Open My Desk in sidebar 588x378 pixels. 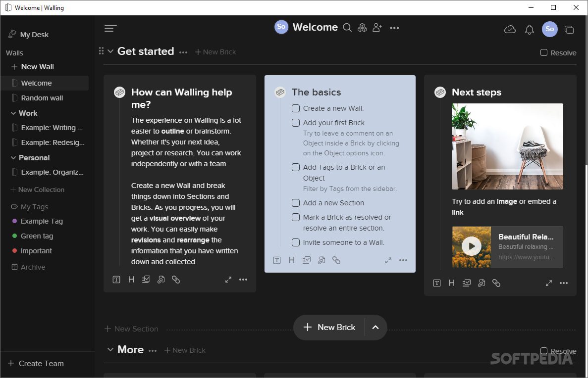click(29, 35)
